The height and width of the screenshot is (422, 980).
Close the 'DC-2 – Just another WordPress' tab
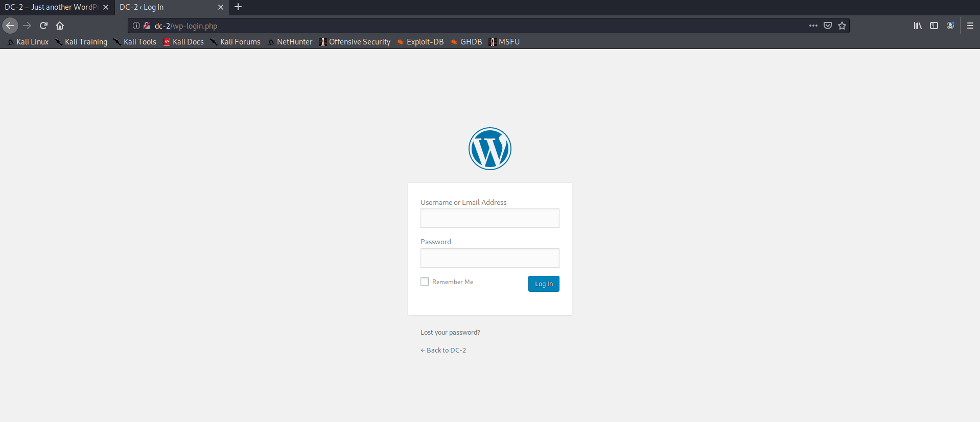pyautogui.click(x=106, y=7)
